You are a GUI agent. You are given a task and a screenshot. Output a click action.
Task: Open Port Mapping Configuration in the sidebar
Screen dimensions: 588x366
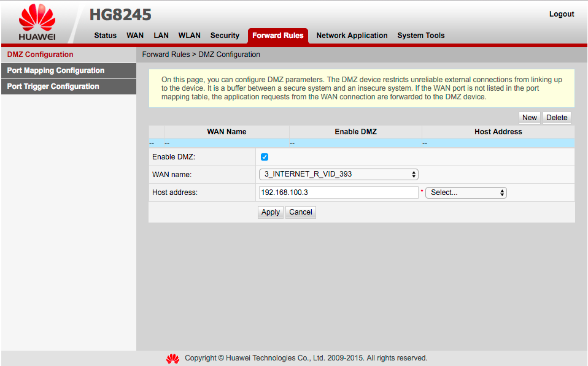(x=69, y=71)
